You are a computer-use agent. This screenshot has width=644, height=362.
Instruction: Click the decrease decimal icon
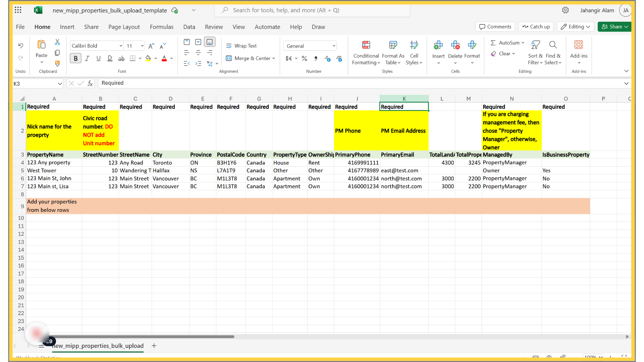click(328, 59)
